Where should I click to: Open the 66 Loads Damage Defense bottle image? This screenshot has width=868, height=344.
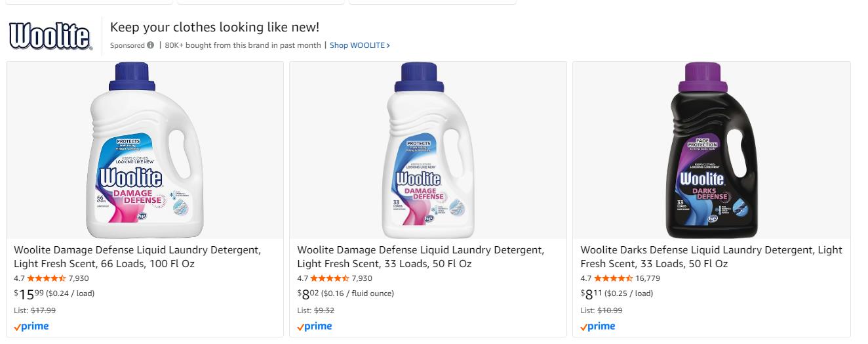(x=144, y=150)
